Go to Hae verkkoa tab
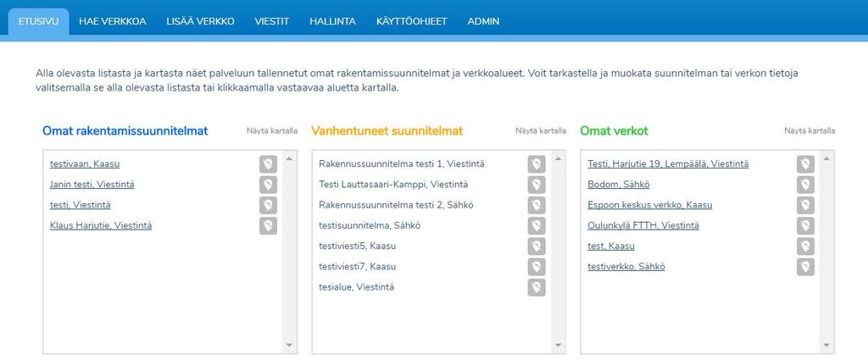 click(113, 21)
